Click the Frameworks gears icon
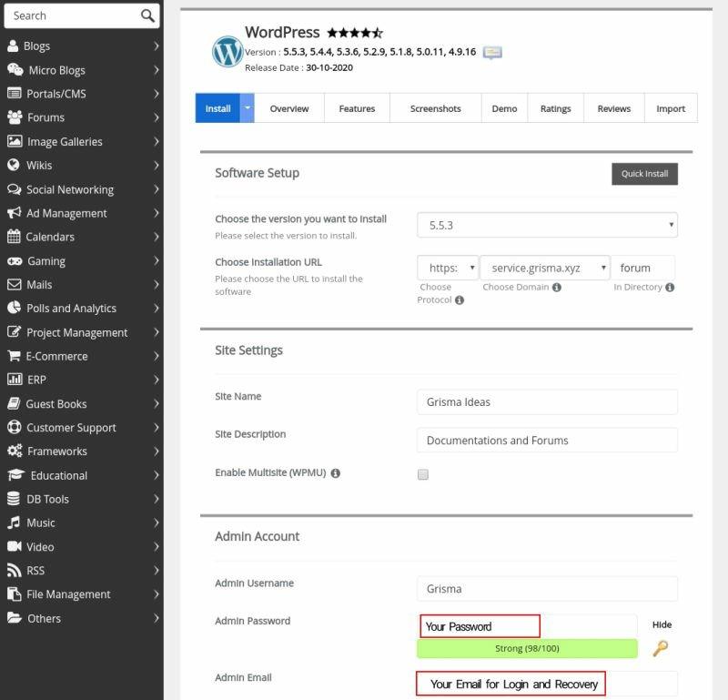 coord(15,451)
